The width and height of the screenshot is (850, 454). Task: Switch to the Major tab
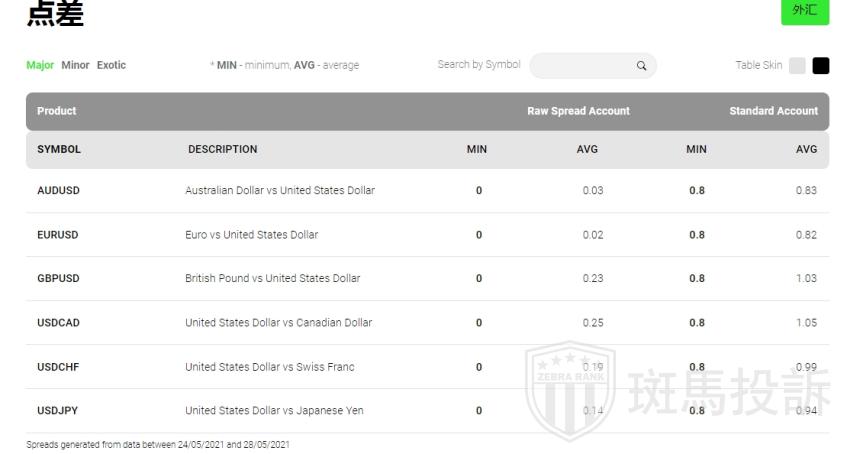[x=40, y=66]
